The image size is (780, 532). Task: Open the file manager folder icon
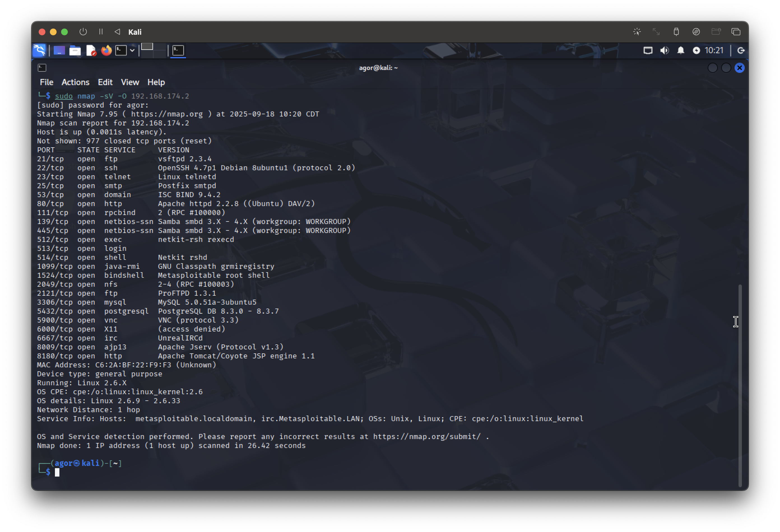(75, 51)
